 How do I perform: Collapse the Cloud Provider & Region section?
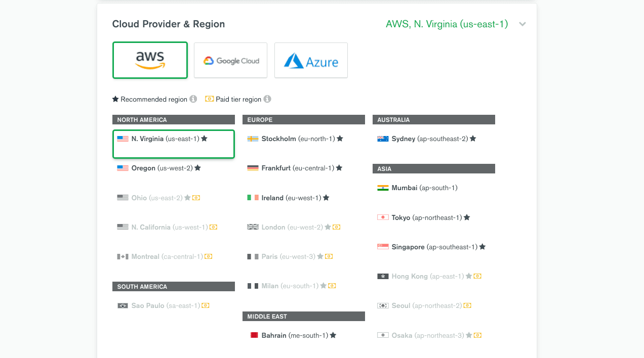(x=522, y=24)
